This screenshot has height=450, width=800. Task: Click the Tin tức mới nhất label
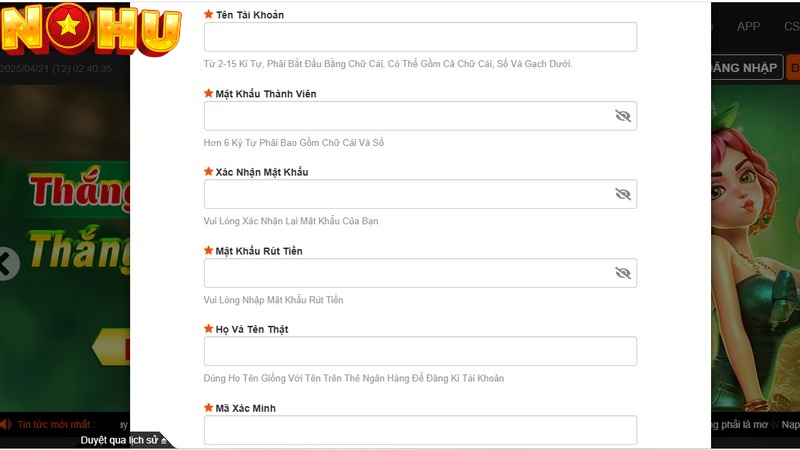coord(56,424)
